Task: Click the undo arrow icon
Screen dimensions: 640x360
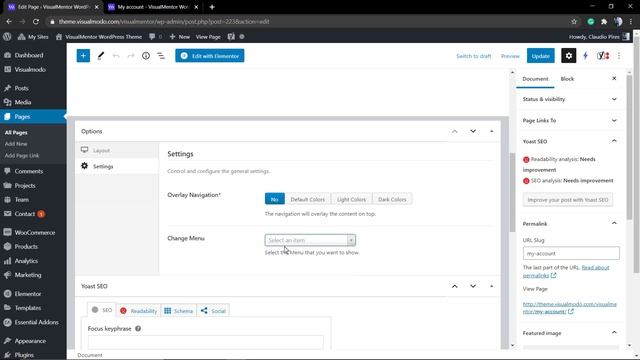Action: click(116, 56)
